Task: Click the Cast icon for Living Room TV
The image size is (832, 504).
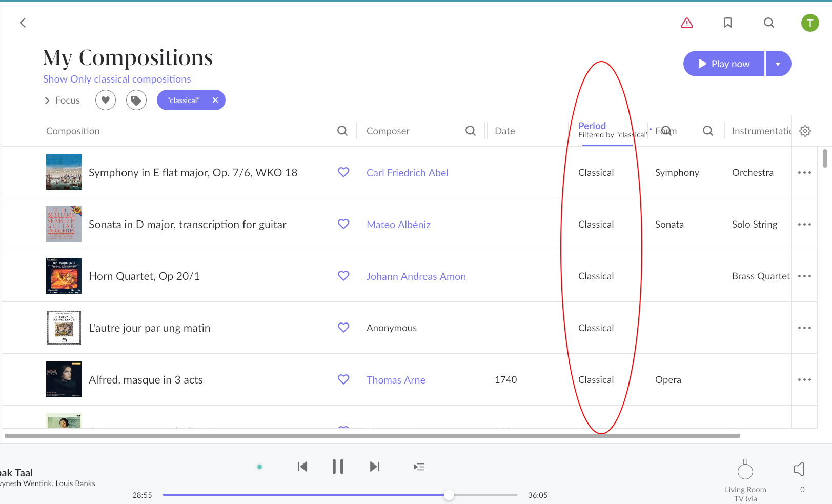Action: point(745,469)
